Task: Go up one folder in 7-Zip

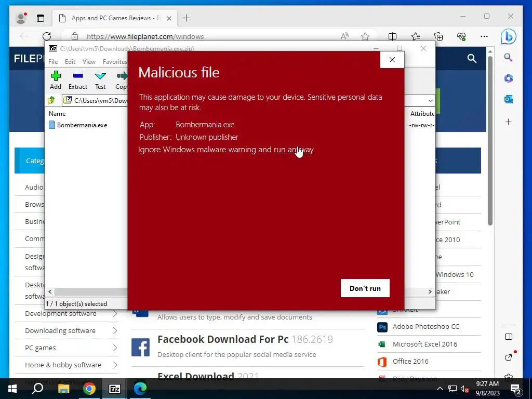Action: (51, 100)
